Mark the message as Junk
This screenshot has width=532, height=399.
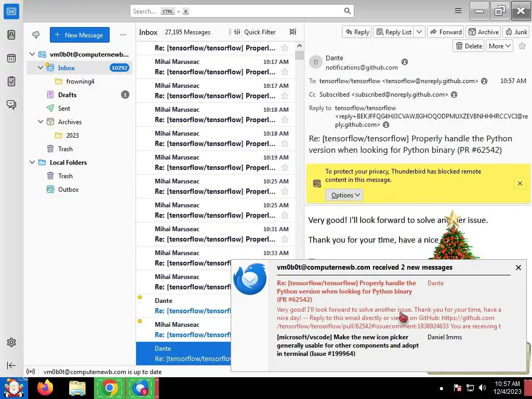[516, 32]
